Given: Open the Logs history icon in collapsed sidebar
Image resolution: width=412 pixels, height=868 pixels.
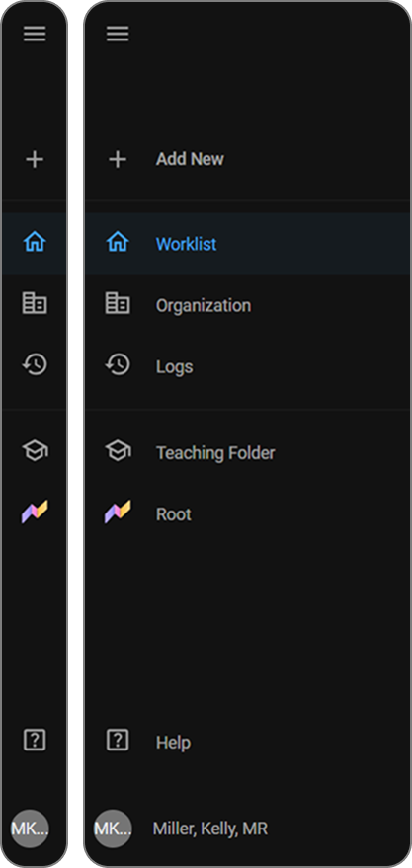Looking at the screenshot, I should [35, 364].
